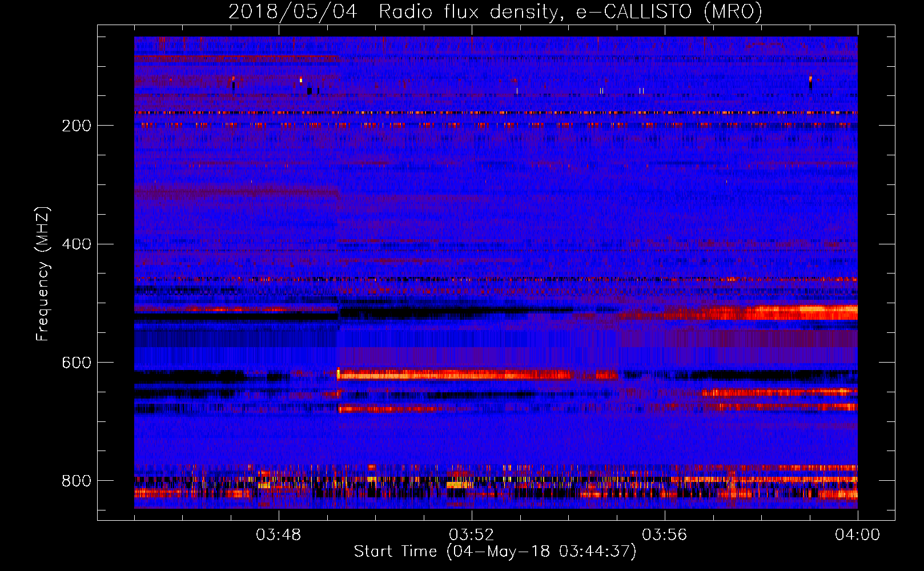Click the 400 frequency tick label

[77, 244]
